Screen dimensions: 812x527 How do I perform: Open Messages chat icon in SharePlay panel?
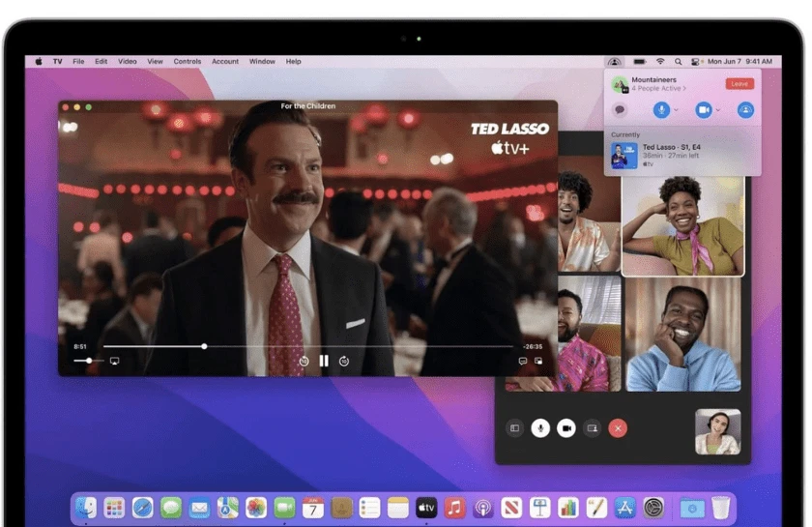tap(620, 110)
